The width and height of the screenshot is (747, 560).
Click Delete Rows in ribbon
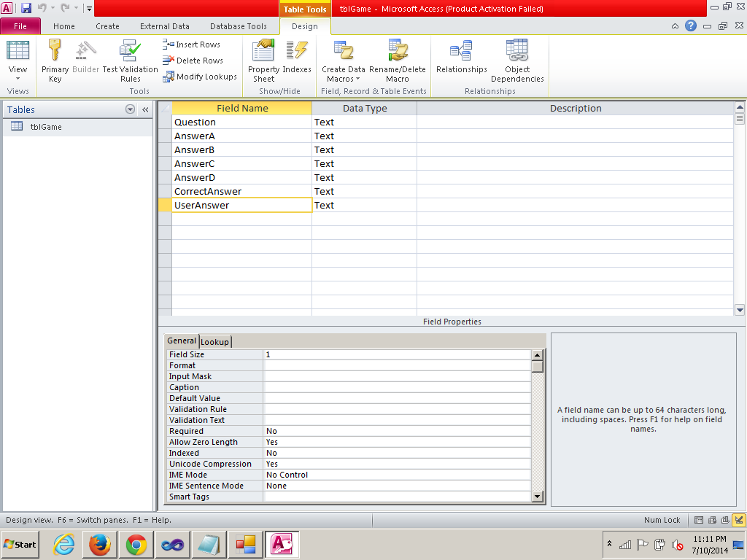tap(193, 61)
